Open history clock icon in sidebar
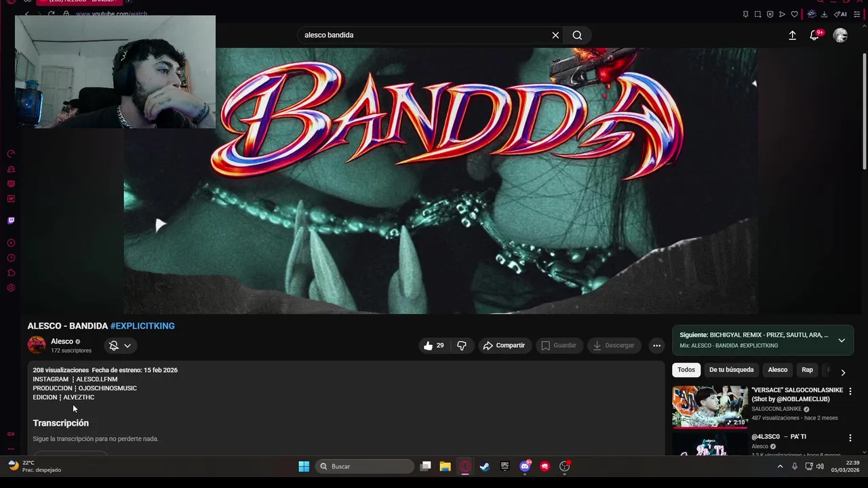Screen dimensions: 868x488 coord(11,258)
